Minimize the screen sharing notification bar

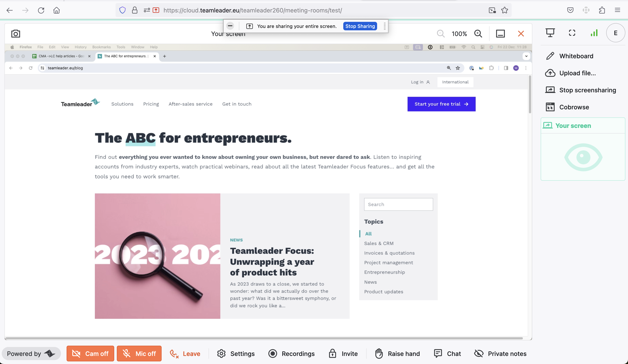click(x=230, y=26)
